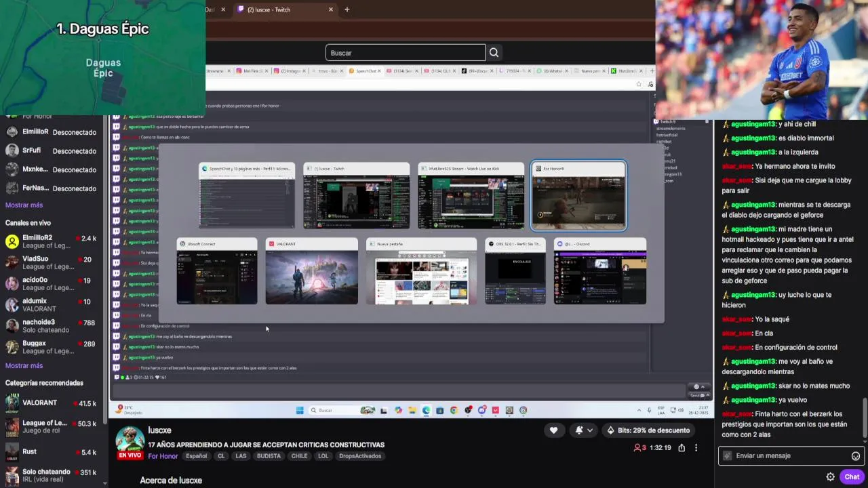Expand Mostrar más under followed channels
868x488 pixels.
(x=24, y=205)
